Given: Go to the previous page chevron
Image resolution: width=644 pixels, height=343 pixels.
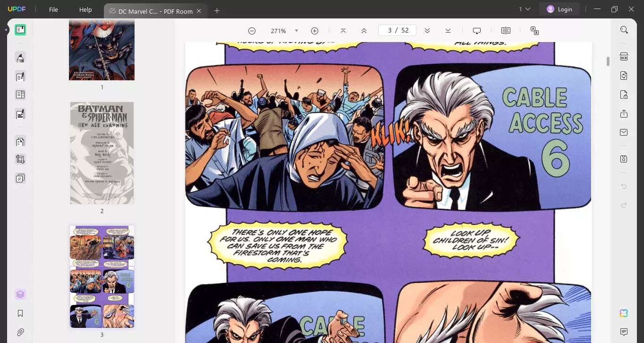Looking at the screenshot, I should (364, 31).
